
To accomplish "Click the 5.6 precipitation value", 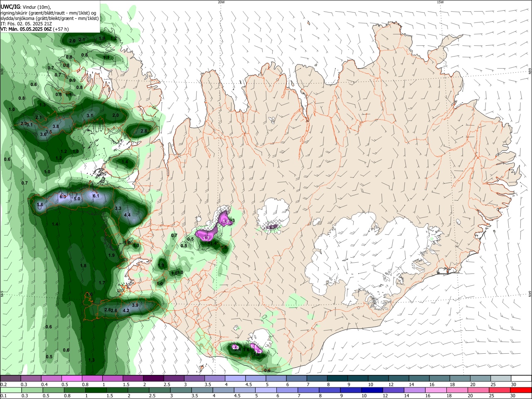I will click(x=40, y=205).
